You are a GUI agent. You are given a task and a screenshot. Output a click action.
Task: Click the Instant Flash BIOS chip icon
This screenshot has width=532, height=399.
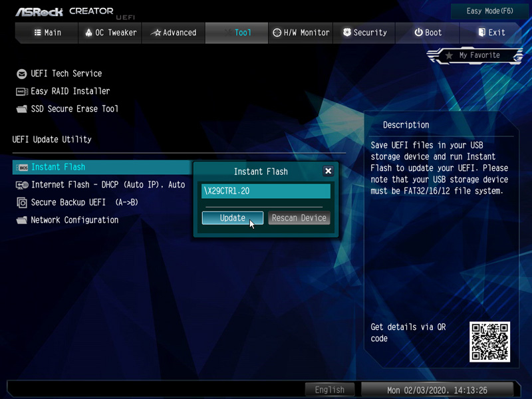point(22,168)
